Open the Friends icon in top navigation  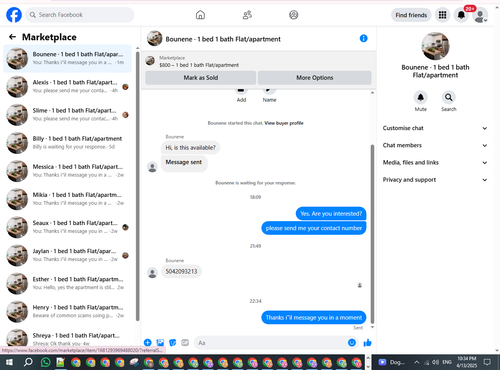247,15
